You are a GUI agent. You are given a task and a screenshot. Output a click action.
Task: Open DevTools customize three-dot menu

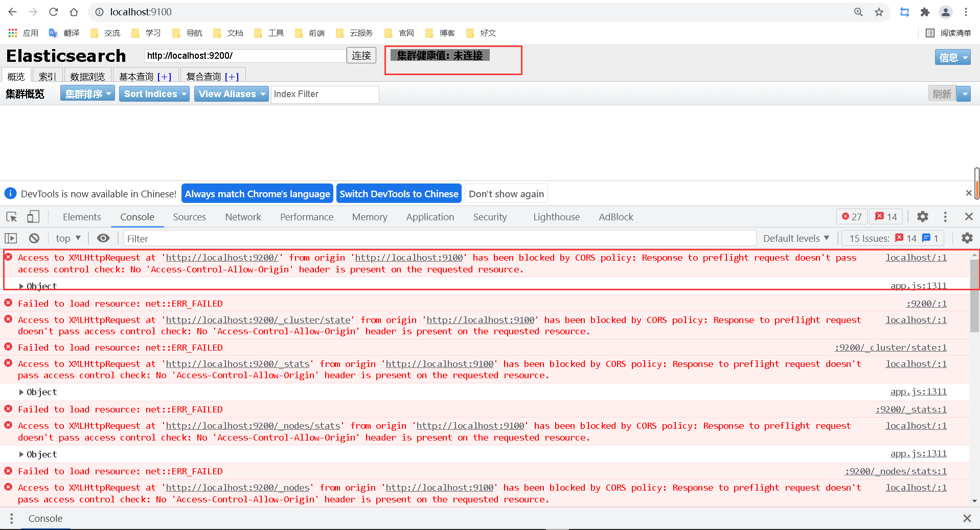(945, 217)
